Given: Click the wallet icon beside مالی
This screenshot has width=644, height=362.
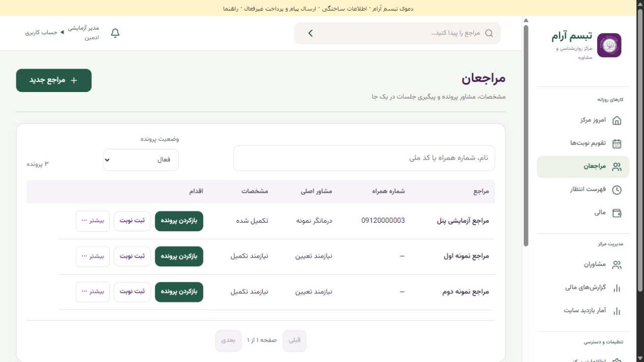Looking at the screenshot, I should coord(617,213).
